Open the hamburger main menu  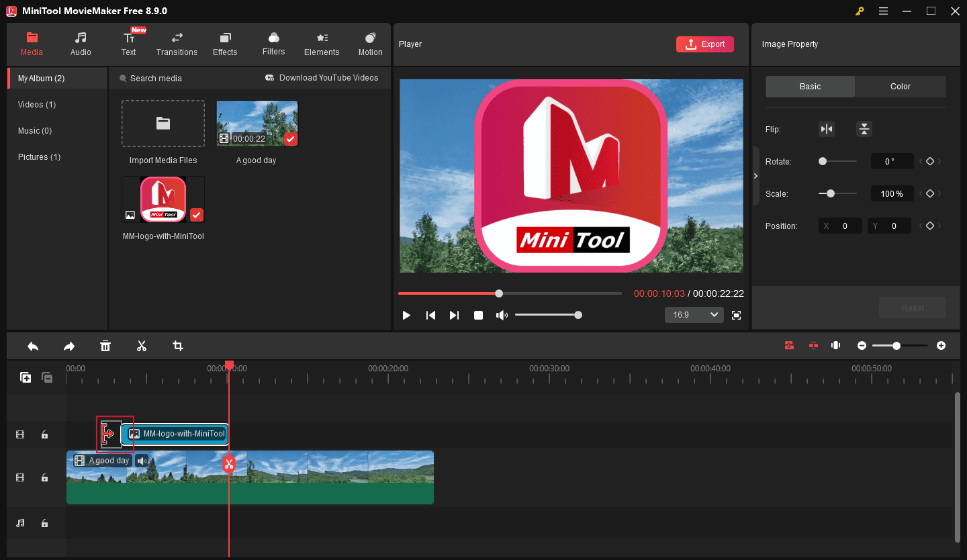(x=884, y=11)
